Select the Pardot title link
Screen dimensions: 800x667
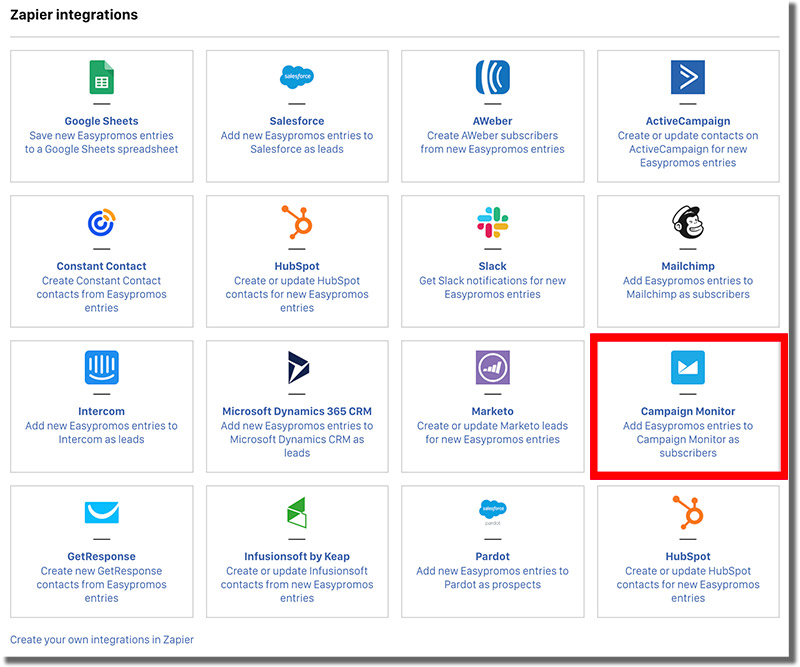click(x=492, y=556)
